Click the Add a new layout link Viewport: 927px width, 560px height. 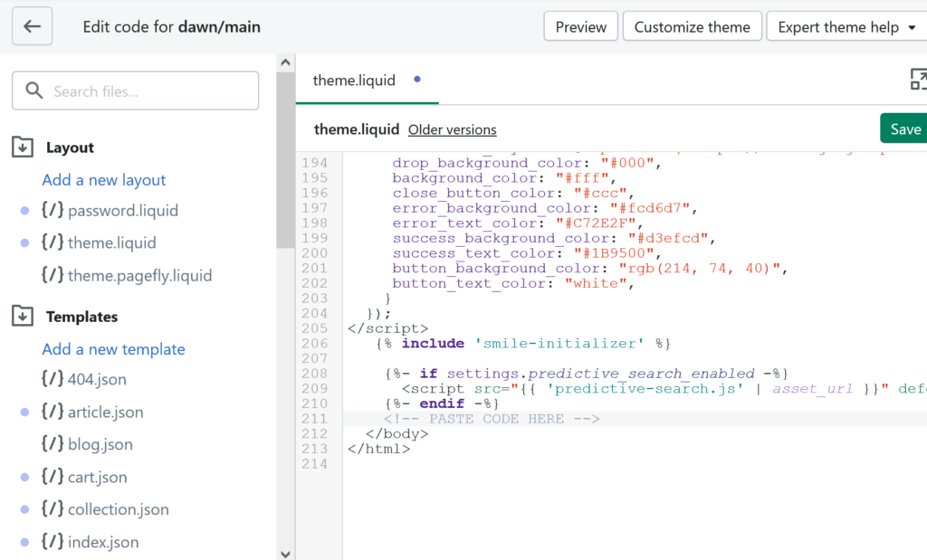103,179
